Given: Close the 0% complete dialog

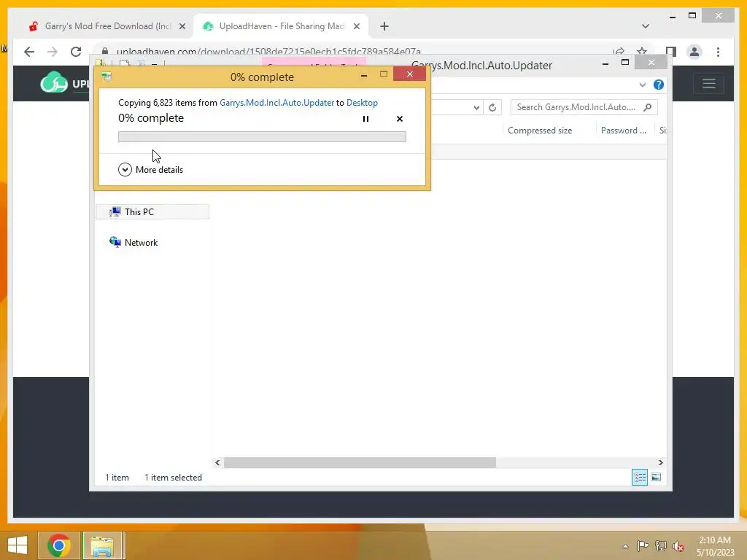Looking at the screenshot, I should (x=410, y=74).
